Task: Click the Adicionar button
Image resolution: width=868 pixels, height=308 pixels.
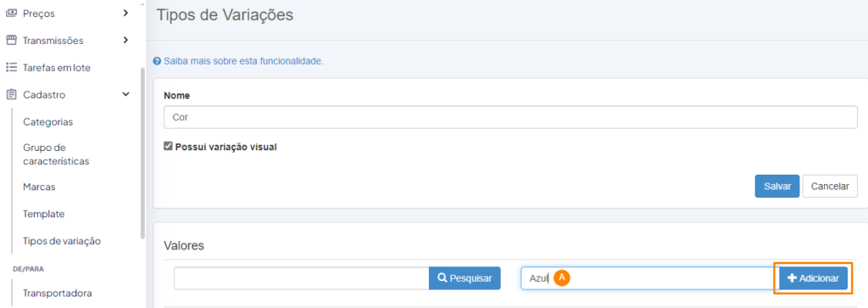Action: (813, 278)
